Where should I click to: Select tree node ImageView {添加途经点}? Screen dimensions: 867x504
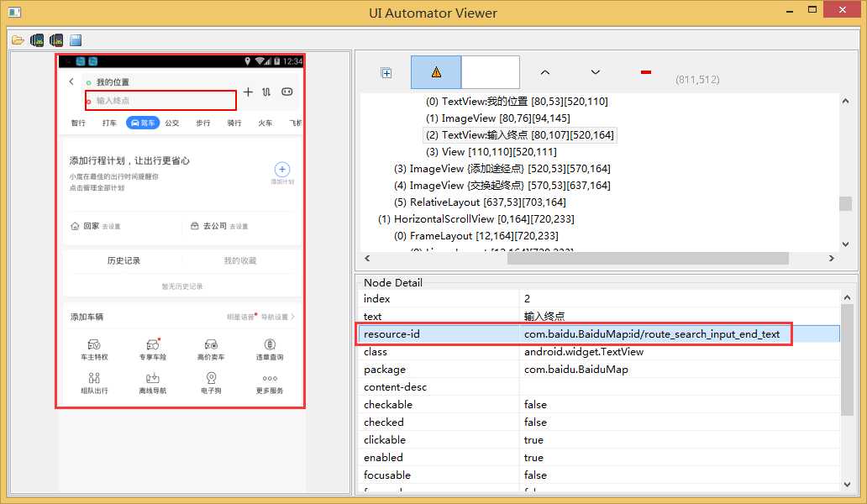click(502, 169)
